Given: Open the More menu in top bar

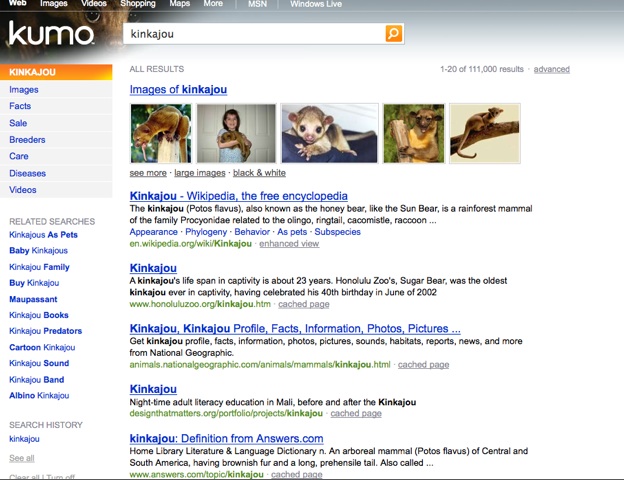Looking at the screenshot, I should tap(213, 4).
